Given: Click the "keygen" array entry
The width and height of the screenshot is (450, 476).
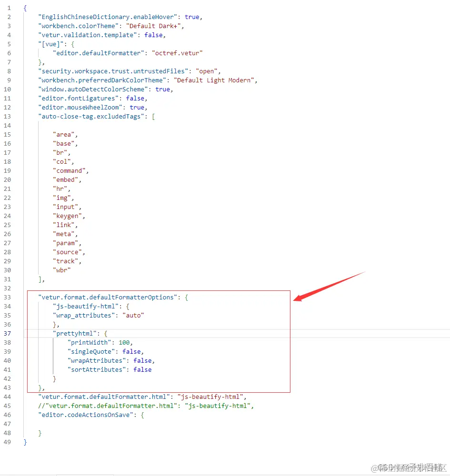Looking at the screenshot, I should click(68, 216).
